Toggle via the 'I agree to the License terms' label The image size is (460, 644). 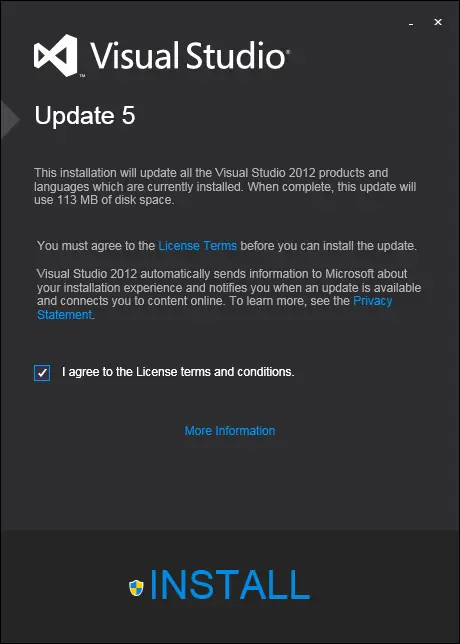(x=178, y=372)
